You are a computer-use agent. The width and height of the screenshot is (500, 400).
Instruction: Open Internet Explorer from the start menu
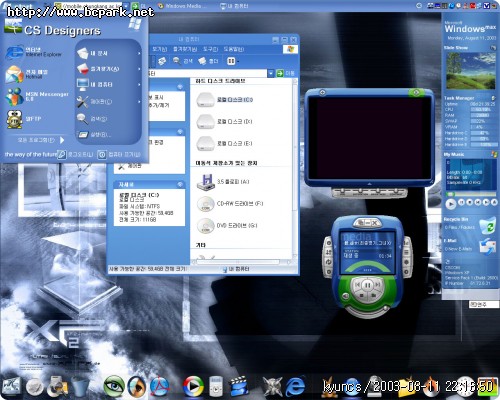[35, 52]
